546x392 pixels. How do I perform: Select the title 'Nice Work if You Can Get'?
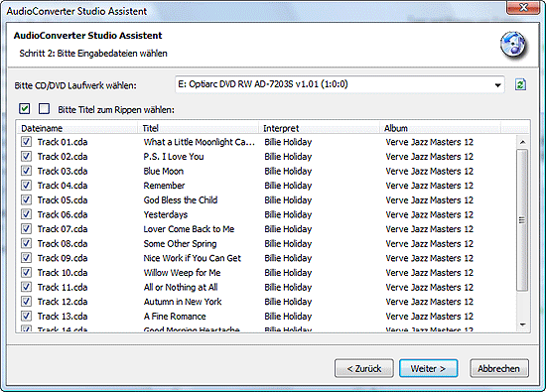click(x=193, y=258)
